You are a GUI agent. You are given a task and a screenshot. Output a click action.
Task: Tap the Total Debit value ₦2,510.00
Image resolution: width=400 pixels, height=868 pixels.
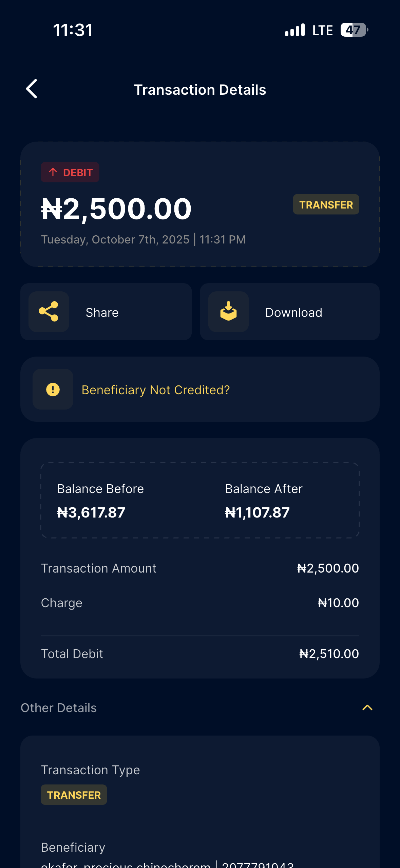(x=329, y=654)
